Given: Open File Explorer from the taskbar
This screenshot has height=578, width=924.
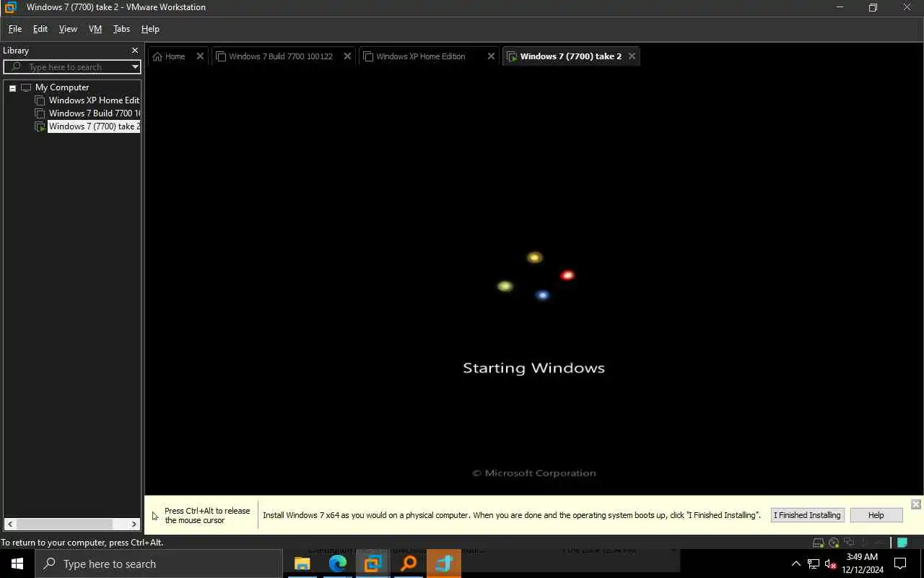Looking at the screenshot, I should (x=302, y=564).
